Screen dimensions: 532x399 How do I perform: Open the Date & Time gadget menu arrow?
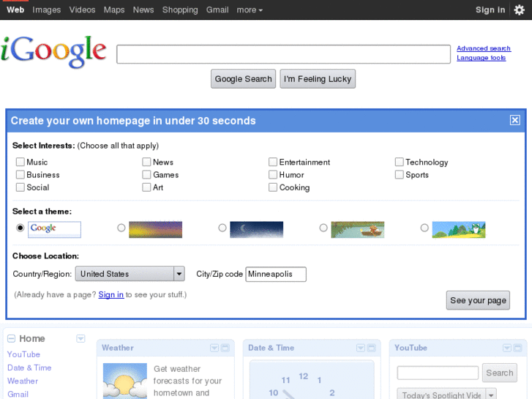pyautogui.click(x=361, y=348)
